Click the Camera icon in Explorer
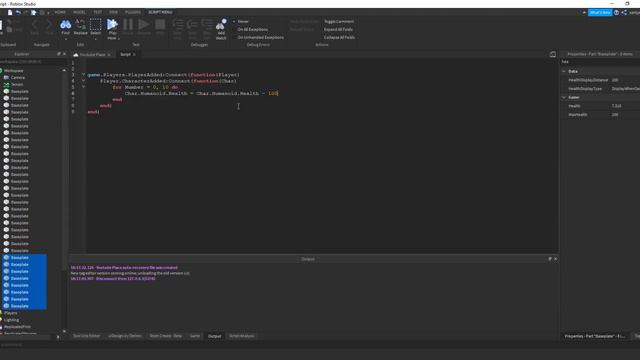 pos(6,77)
